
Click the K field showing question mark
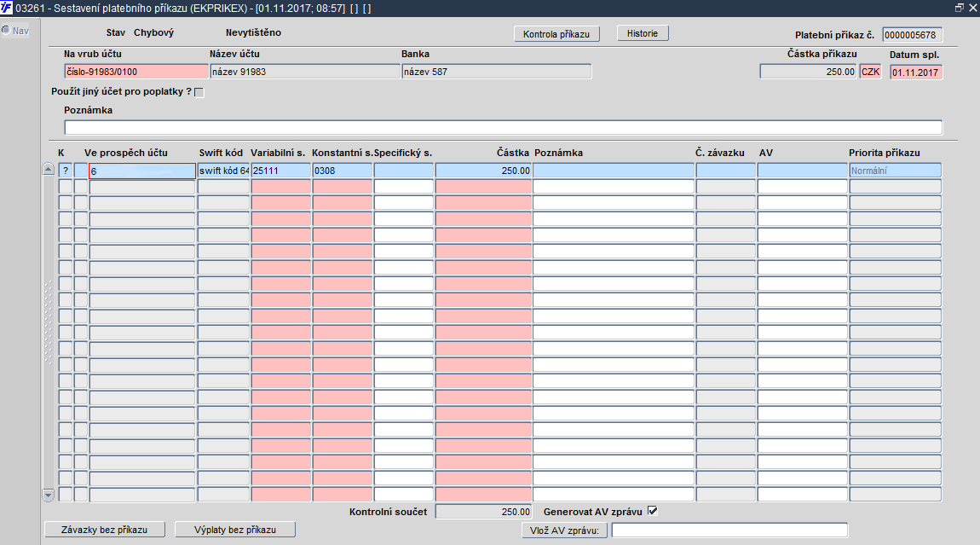point(66,171)
